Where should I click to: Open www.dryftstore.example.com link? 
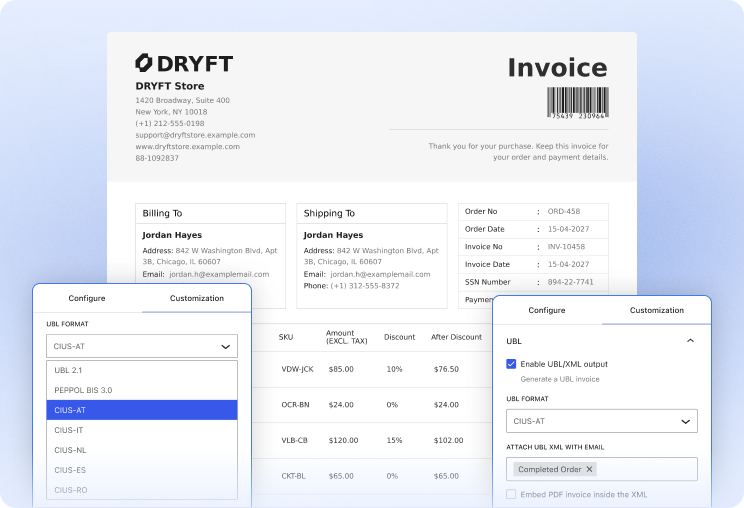(x=187, y=147)
